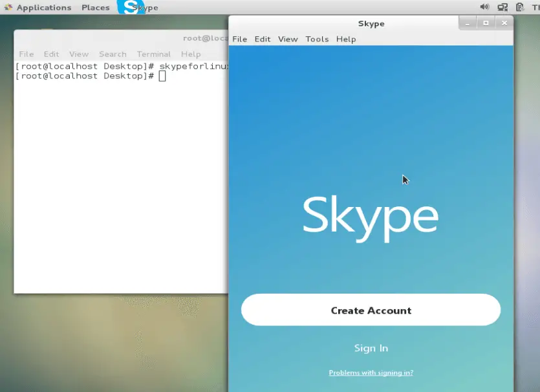Click the Sign In link
This screenshot has width=540, height=392.
point(371,348)
